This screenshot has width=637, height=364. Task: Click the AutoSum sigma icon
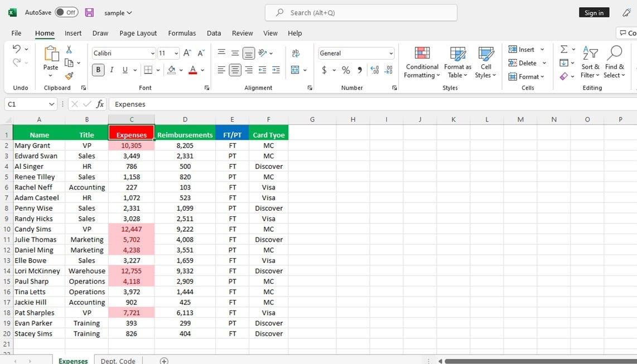click(564, 49)
